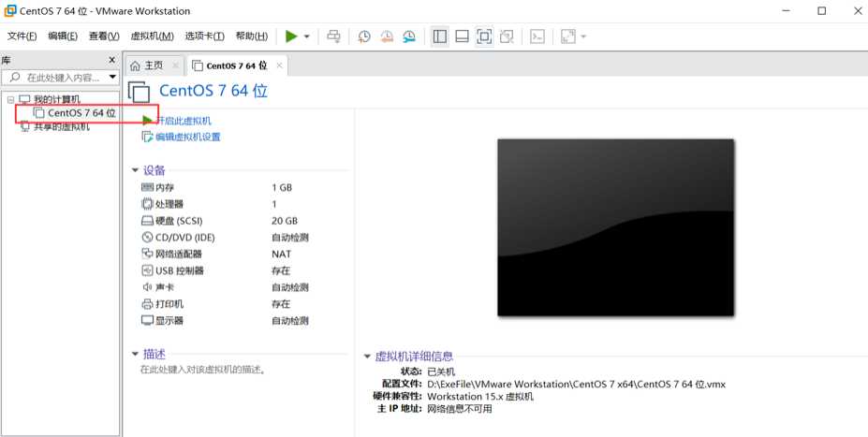Screen dimensions: 868x437
Task: Click the NAT network adapter value
Action: pos(281,254)
